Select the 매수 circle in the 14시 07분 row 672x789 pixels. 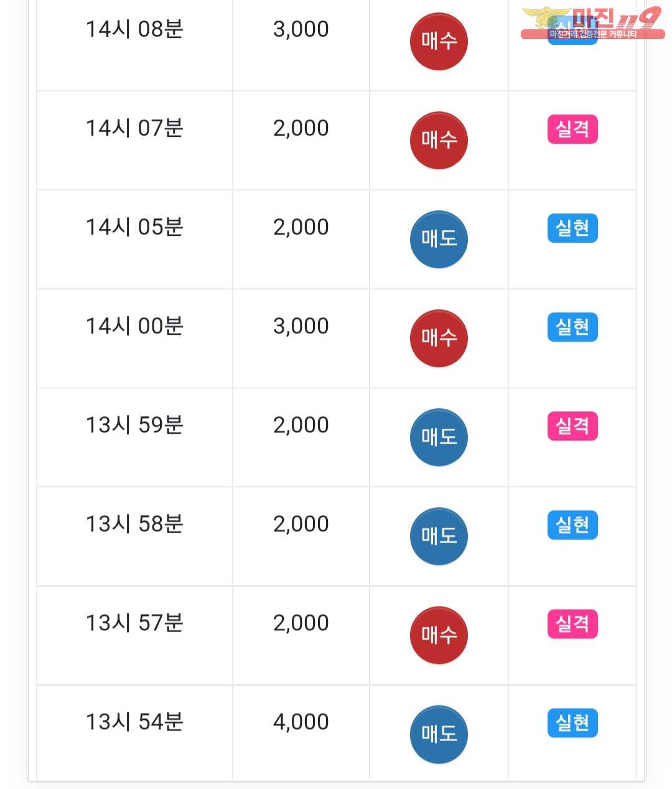[439, 140]
